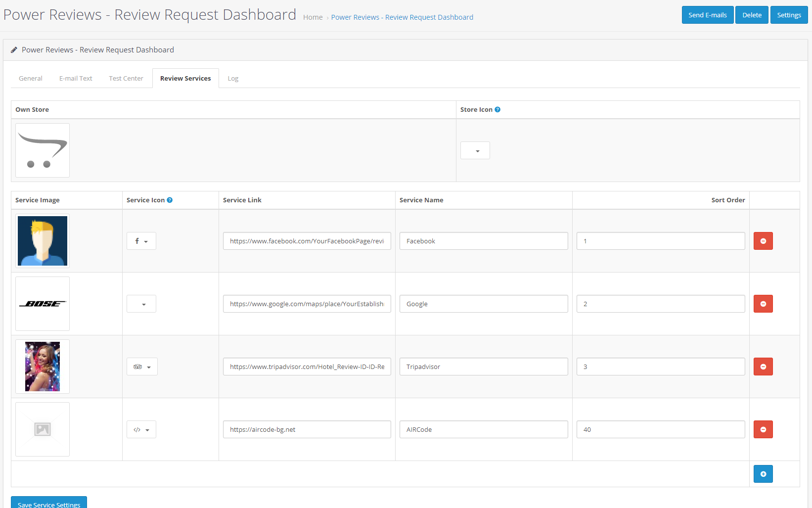This screenshot has height=508, width=812.
Task: Click the pencil icon in panel heading
Action: click(x=14, y=50)
